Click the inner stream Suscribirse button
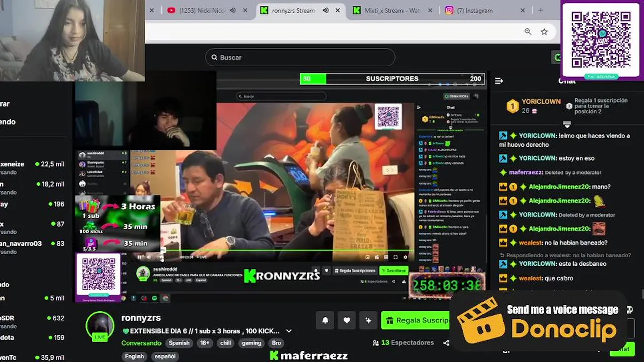The image size is (644, 362). click(x=393, y=270)
